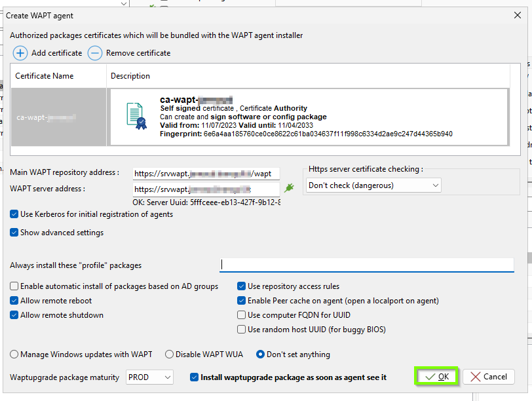Check Use computer FQDN for UUID
The height and width of the screenshot is (401, 532).
pyautogui.click(x=241, y=315)
